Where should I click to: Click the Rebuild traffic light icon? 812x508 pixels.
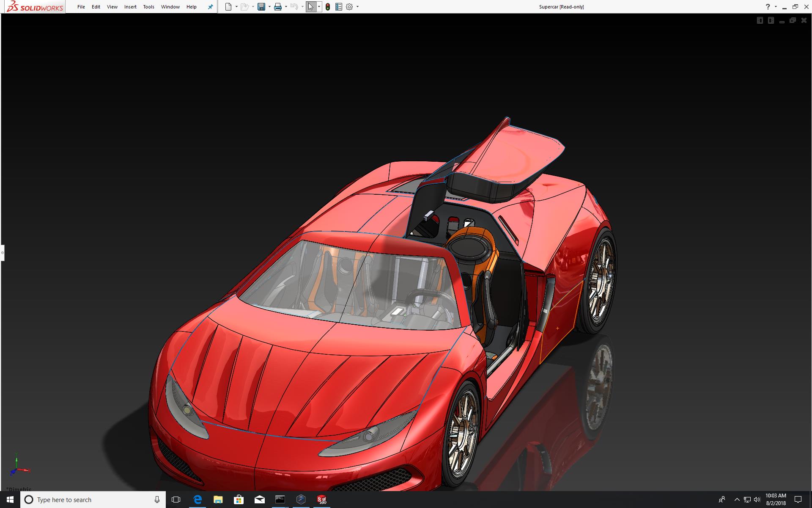point(328,7)
